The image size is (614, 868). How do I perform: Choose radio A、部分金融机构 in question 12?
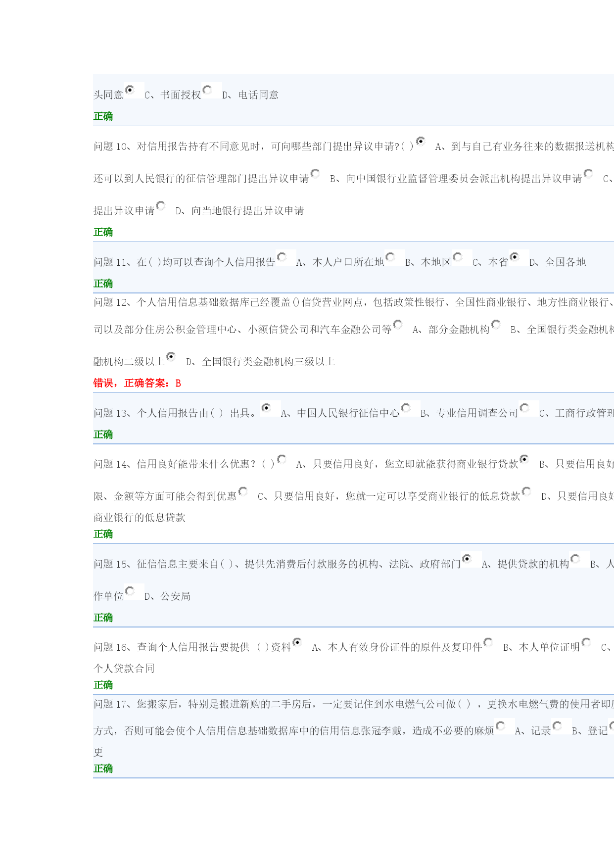pyautogui.click(x=398, y=324)
